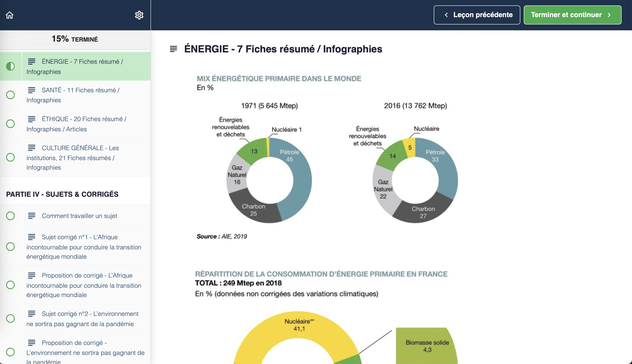Open Comment travailler un sujet lesson
The height and width of the screenshot is (364, 632).
[75, 216]
